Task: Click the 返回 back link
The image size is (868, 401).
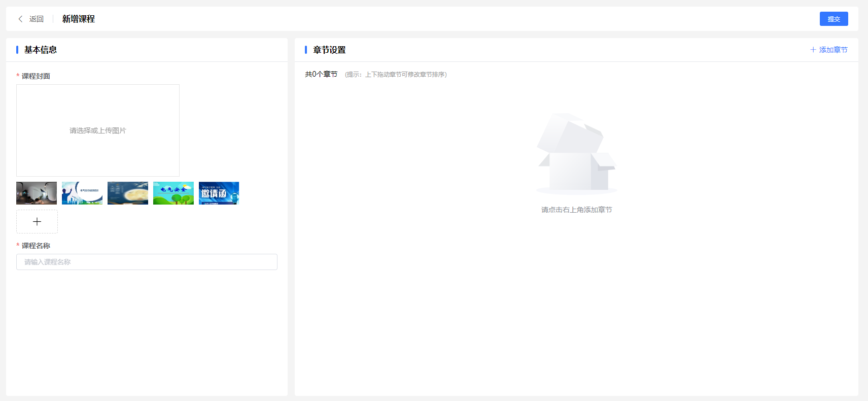Action: pyautogui.click(x=36, y=19)
